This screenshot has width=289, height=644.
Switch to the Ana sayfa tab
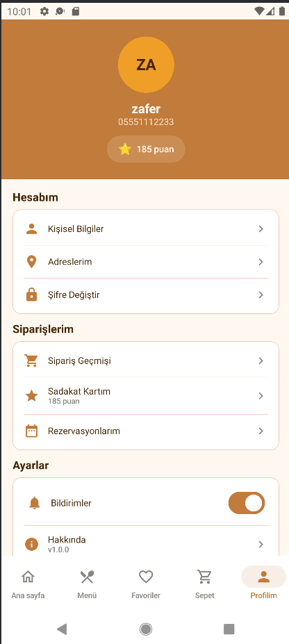tap(28, 584)
